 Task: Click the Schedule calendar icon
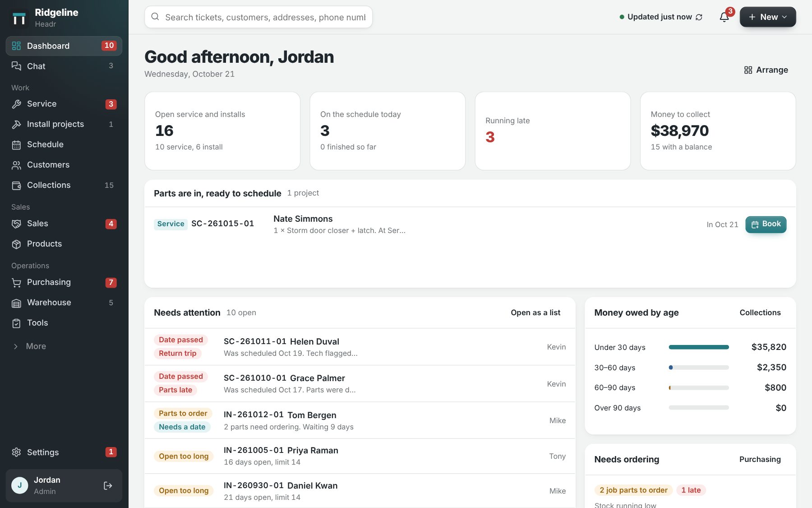click(16, 144)
